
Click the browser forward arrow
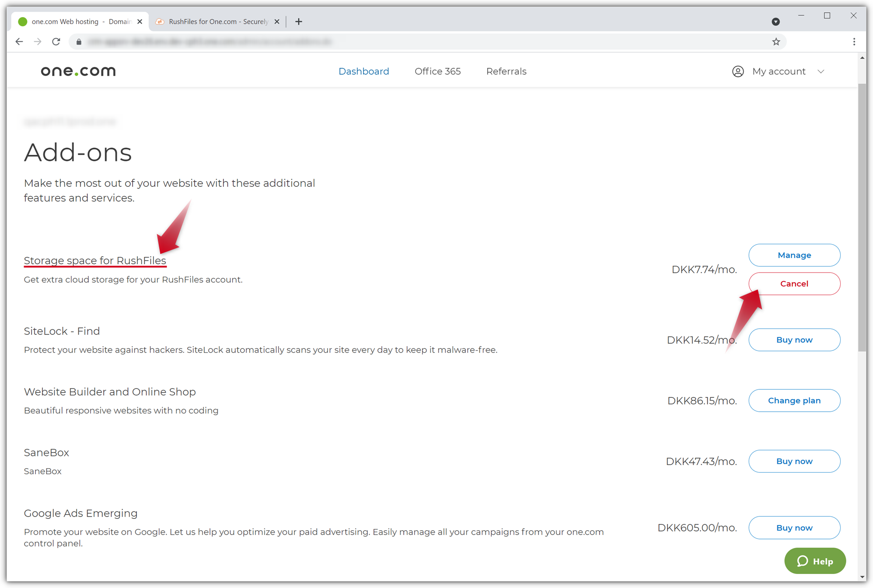[38, 42]
